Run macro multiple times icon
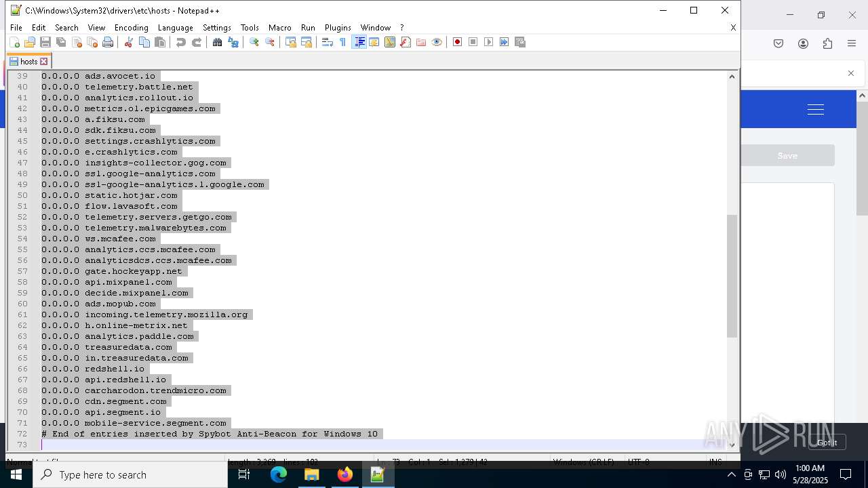This screenshot has height=488, width=868. pos(505,42)
